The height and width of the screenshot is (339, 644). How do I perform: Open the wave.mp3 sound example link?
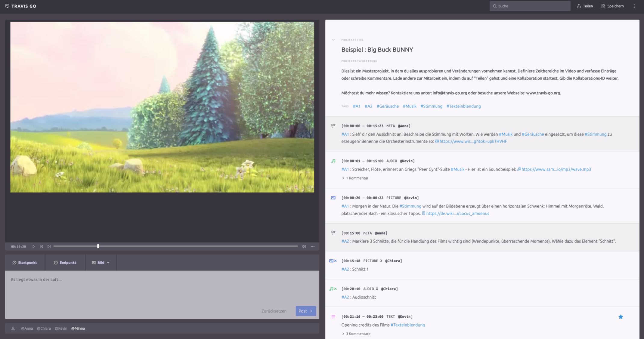[x=556, y=169]
